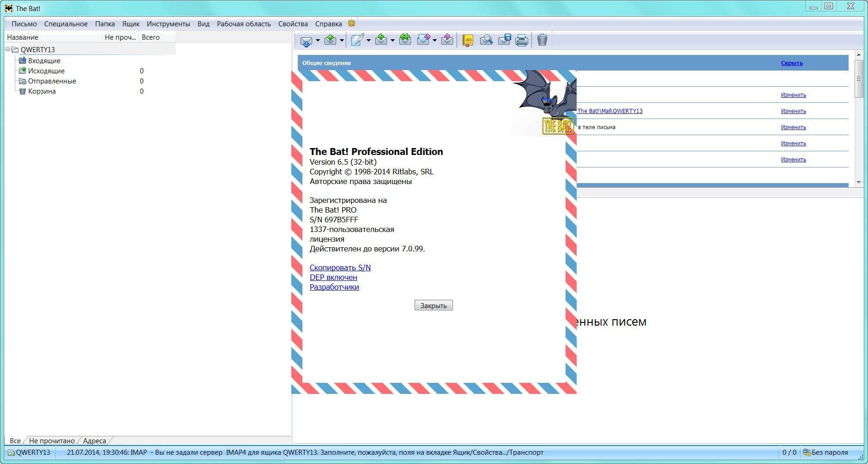Maximize The Bat! window
This screenshot has height=464, width=868.
[829, 6]
